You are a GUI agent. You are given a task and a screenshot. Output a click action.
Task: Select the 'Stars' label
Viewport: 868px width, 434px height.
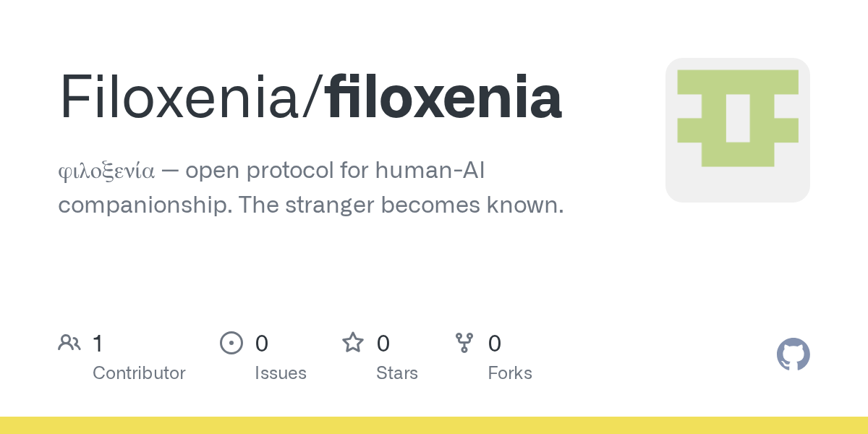(x=397, y=373)
